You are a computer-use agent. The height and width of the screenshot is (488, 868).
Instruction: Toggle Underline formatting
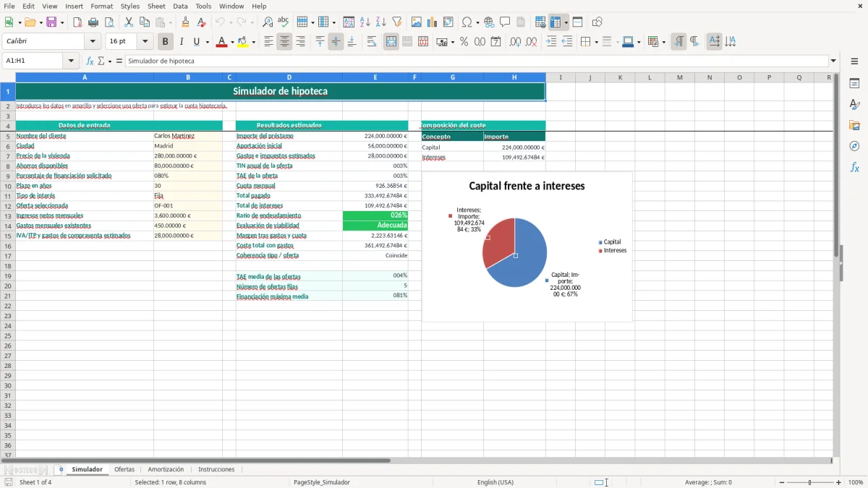tap(195, 42)
